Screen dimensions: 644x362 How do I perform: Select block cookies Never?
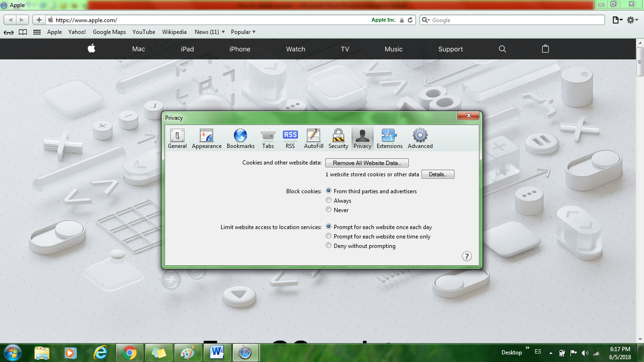pos(329,210)
